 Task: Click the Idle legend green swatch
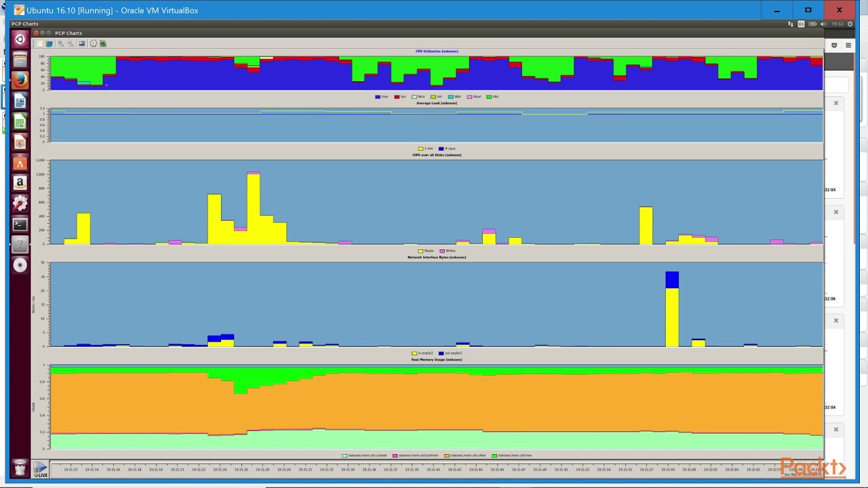tap(489, 97)
